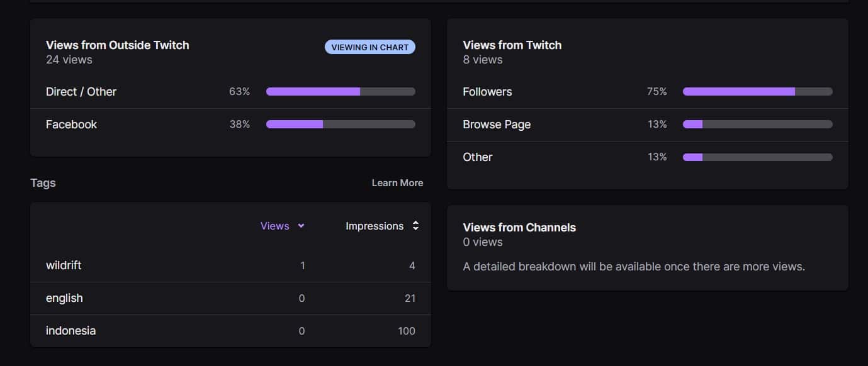Click the Facebook progress bar
The height and width of the screenshot is (366, 868).
point(340,124)
